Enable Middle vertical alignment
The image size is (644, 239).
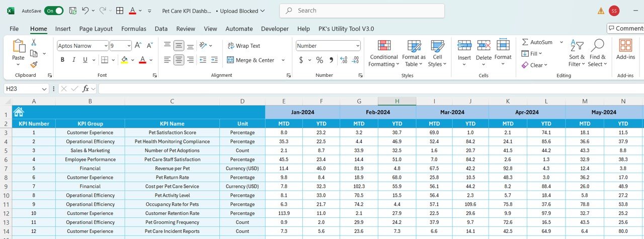click(179, 46)
